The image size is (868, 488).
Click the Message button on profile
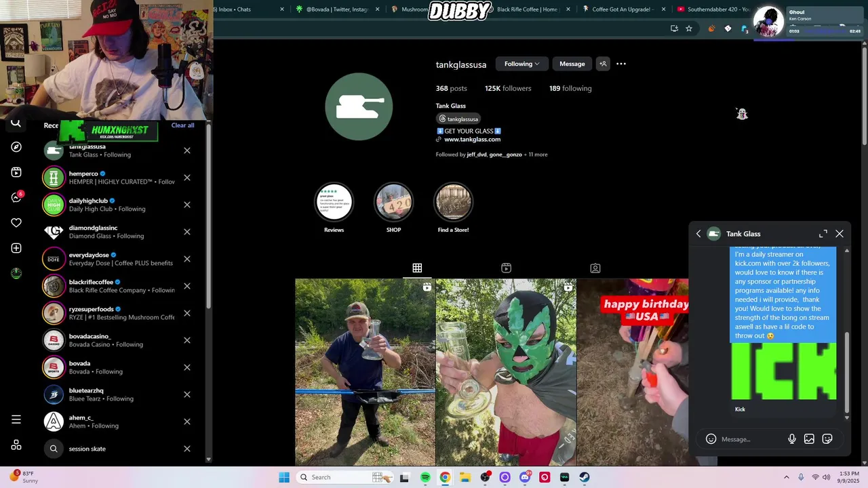(572, 64)
